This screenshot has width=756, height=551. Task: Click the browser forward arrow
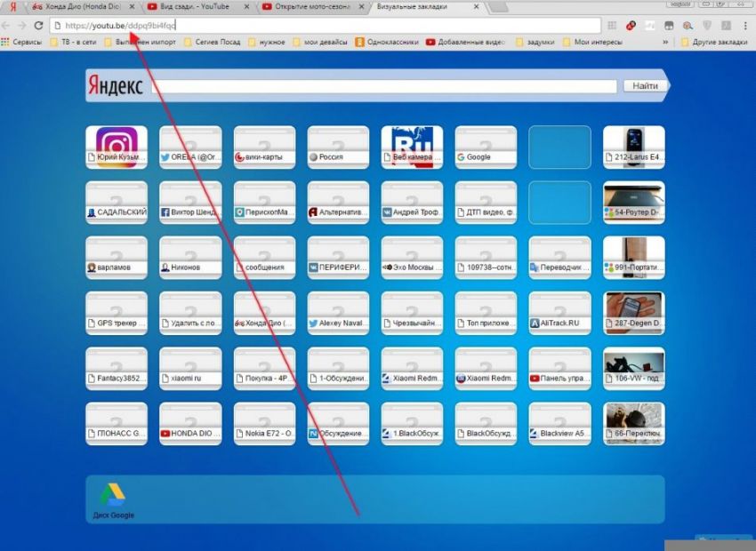click(21, 26)
